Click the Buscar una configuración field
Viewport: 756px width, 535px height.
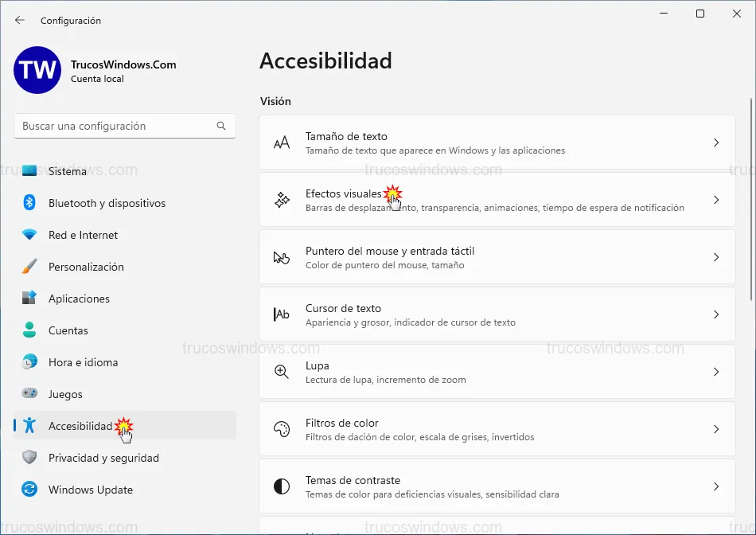point(115,126)
